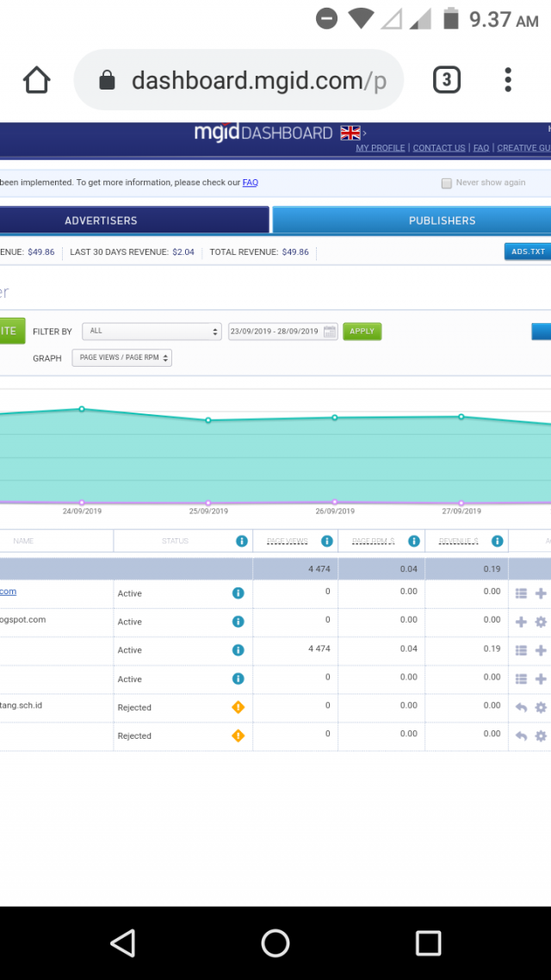The height and width of the screenshot is (980, 551).
Task: Open the Chrome tab switcher showing 3
Action: (446, 80)
